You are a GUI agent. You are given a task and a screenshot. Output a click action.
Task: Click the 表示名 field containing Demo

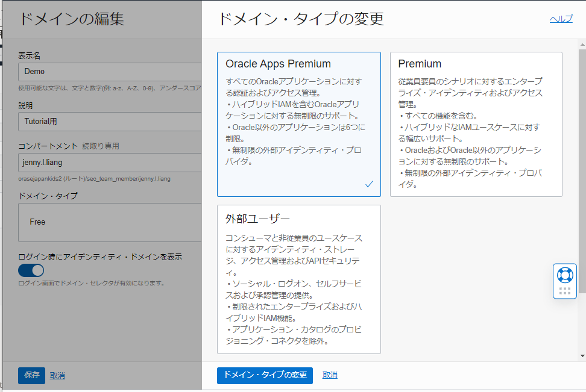coord(110,72)
